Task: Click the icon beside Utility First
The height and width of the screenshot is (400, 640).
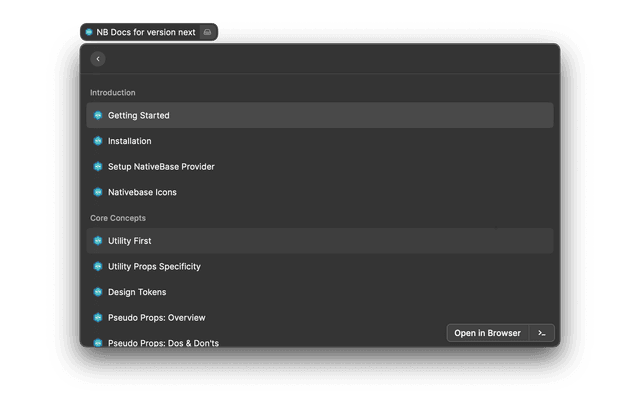Action: point(98,241)
